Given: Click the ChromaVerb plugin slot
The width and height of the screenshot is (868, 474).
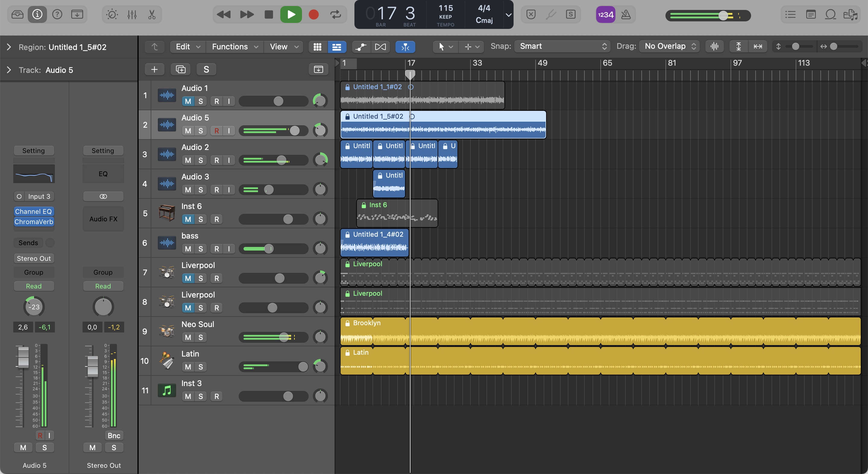Looking at the screenshot, I should point(34,222).
